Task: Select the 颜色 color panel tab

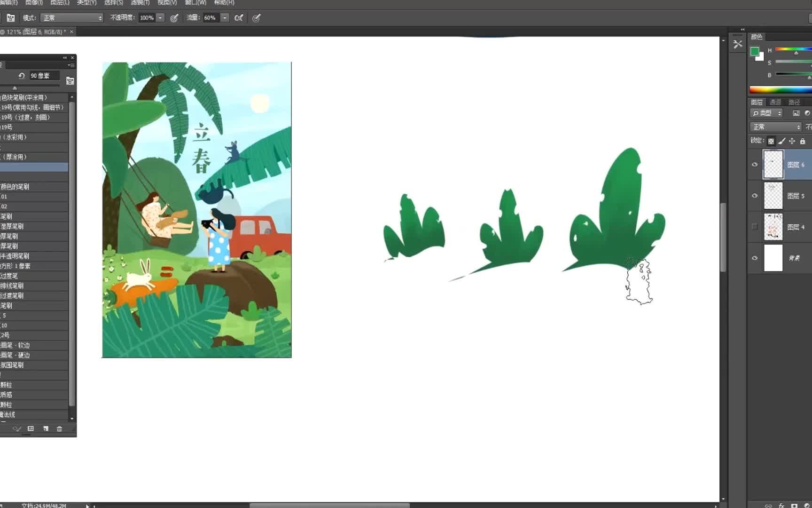Action: pyautogui.click(x=757, y=37)
